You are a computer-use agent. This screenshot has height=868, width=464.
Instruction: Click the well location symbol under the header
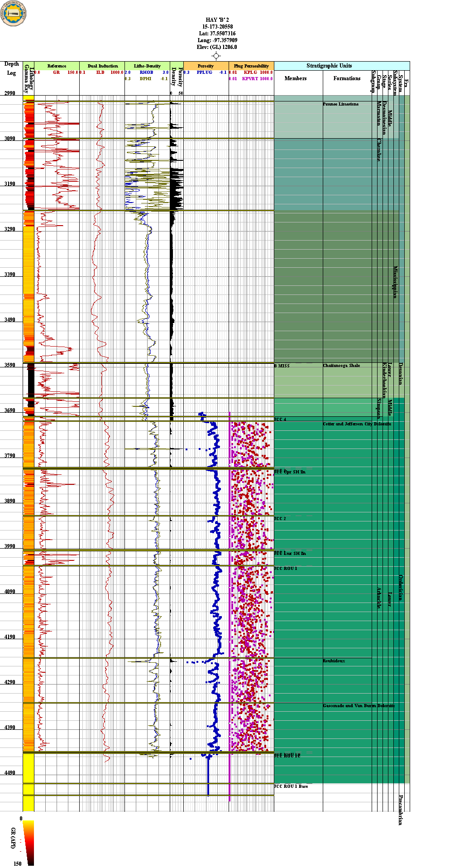click(216, 56)
